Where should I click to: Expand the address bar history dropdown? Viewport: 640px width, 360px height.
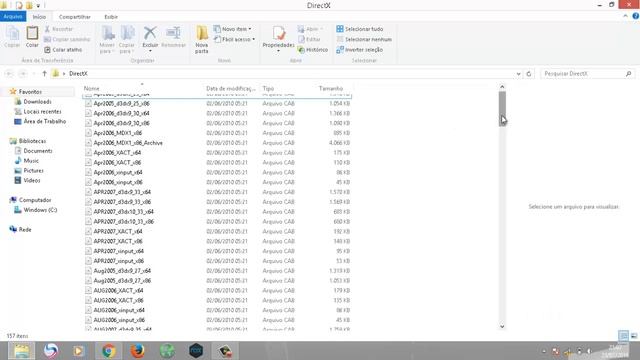[518, 74]
